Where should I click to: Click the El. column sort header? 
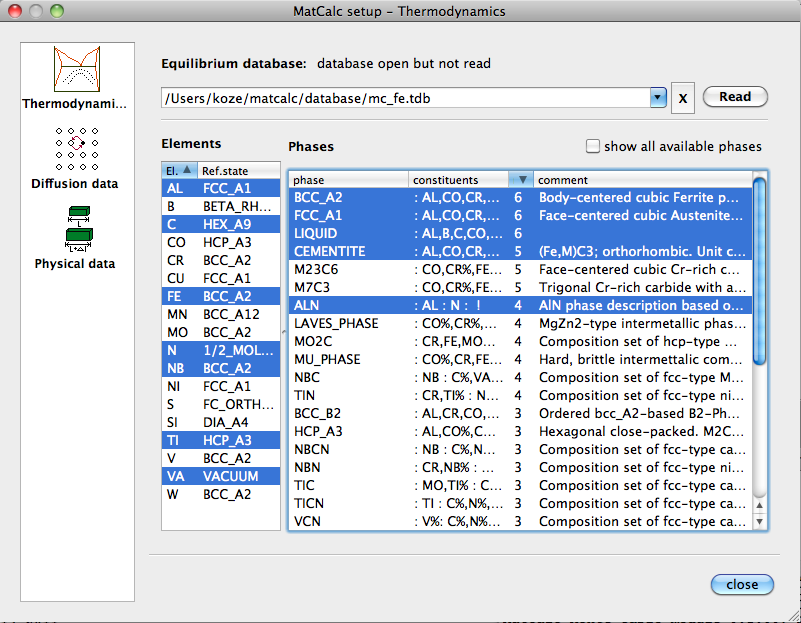tap(179, 170)
